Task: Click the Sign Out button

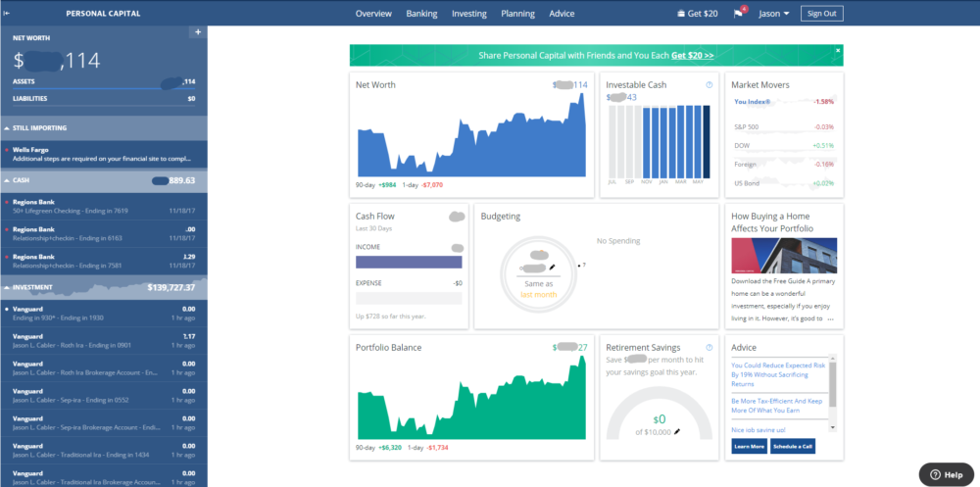Action: [821, 13]
